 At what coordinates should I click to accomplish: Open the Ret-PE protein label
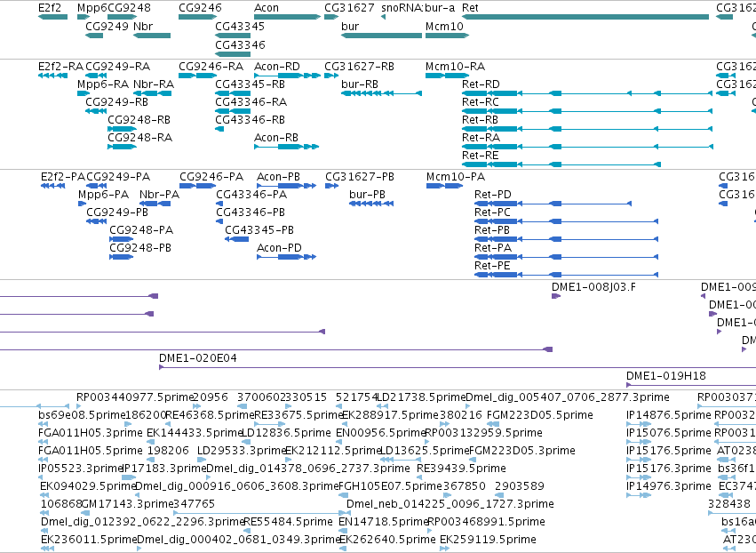tap(492, 266)
